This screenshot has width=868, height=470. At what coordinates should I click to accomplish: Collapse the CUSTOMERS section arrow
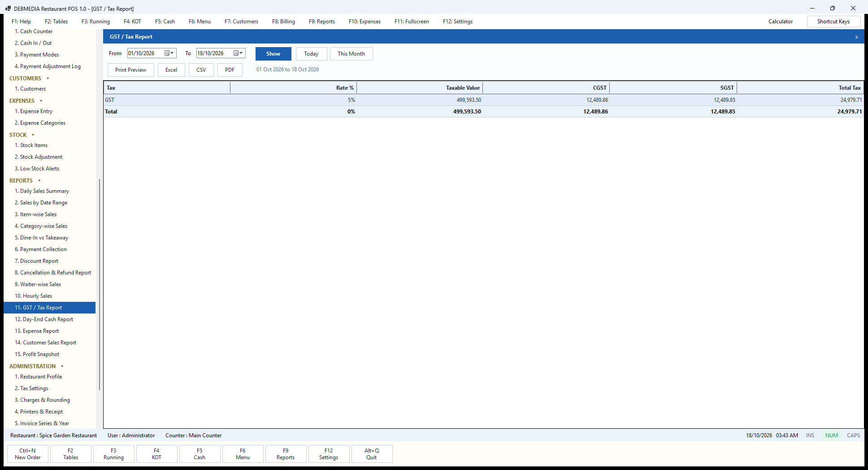(x=48, y=78)
